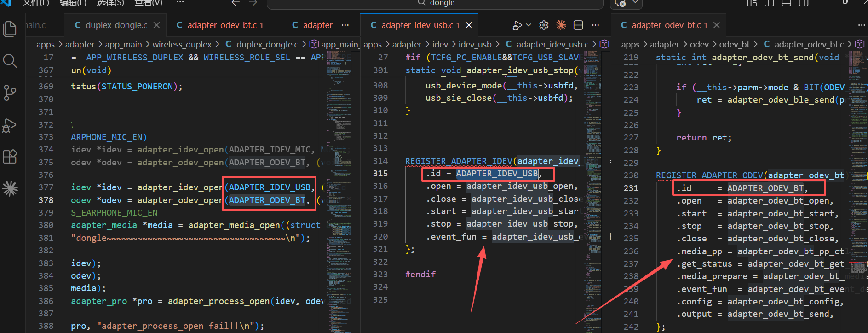Viewport: 868px width, 333px height.
Task: Open more actions for the right editor group
Action: (x=861, y=25)
